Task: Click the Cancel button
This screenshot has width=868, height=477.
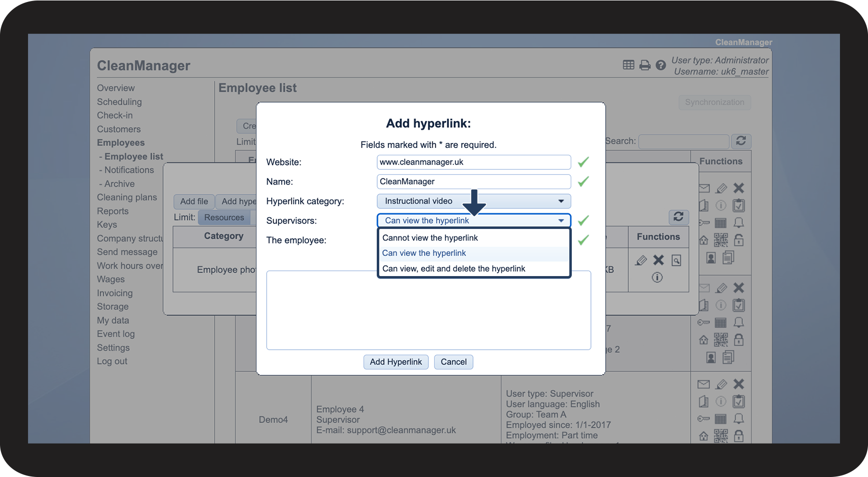Action: point(453,362)
